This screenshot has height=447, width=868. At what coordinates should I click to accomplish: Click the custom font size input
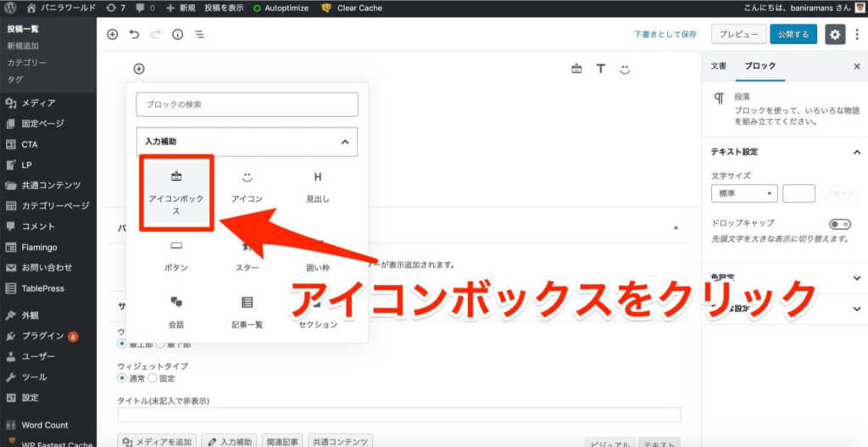(798, 194)
